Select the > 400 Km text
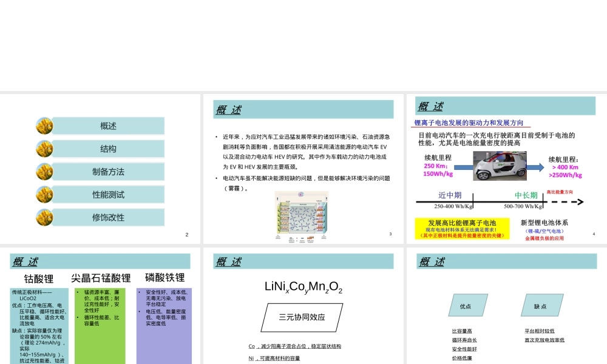This screenshot has height=364, width=607. [565, 167]
